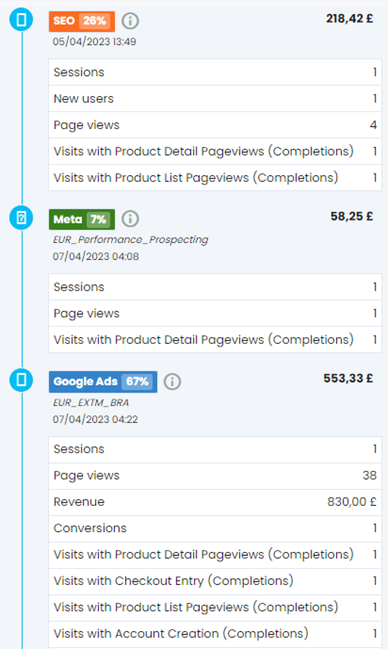Select the Conversions row under Google Ads

point(215,528)
